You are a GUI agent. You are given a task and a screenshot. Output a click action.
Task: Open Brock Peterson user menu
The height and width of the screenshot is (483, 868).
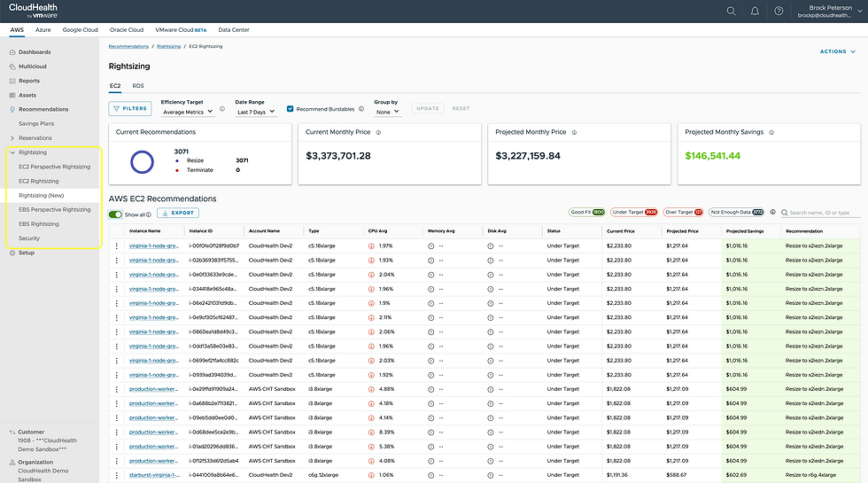click(x=830, y=11)
